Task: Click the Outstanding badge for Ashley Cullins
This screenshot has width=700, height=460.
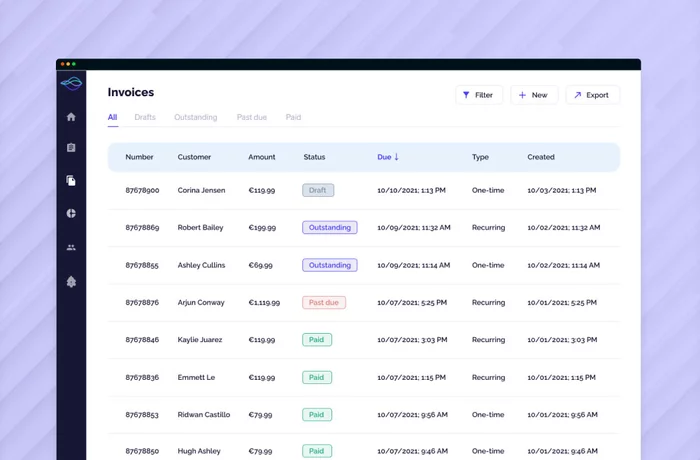Action: (x=329, y=265)
